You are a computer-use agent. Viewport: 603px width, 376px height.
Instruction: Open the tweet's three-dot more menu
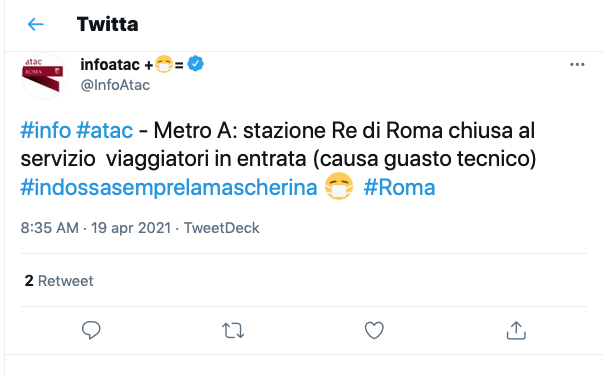[577, 65]
